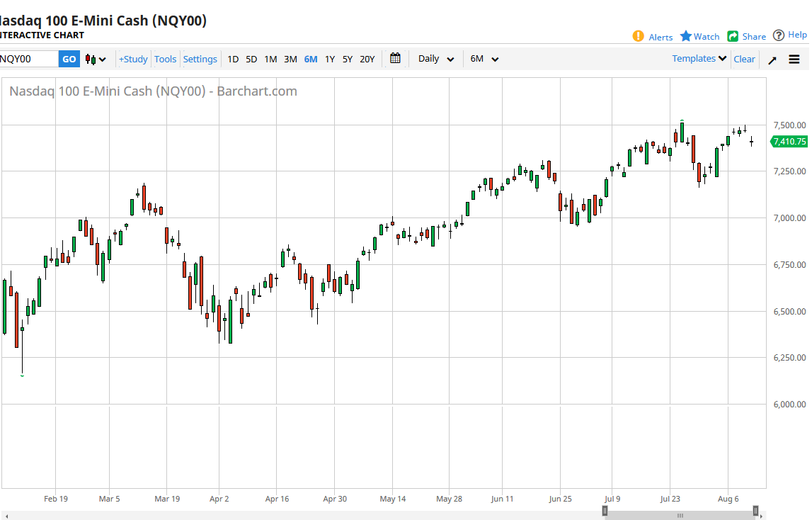812x520 pixels.
Task: Open the Templates dropdown
Action: coord(699,59)
